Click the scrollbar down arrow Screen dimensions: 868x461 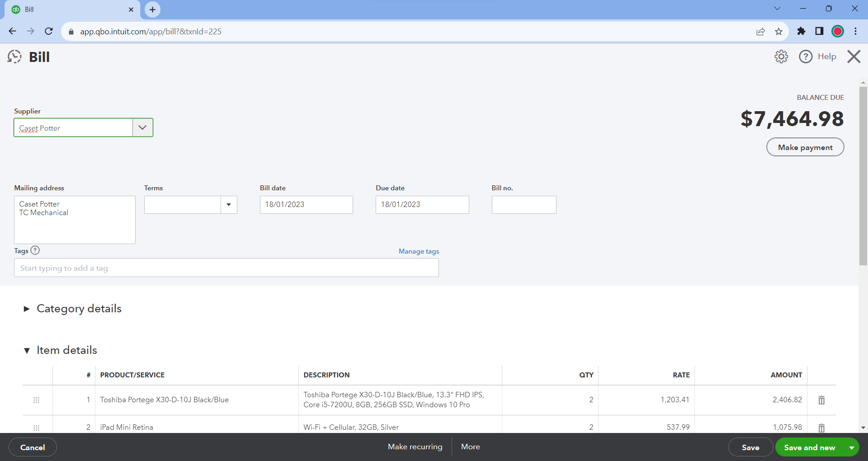[863, 428]
